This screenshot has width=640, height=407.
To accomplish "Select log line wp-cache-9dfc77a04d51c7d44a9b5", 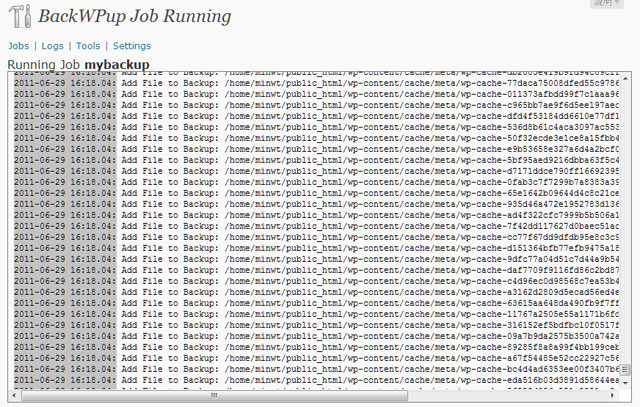I will coord(316,260).
